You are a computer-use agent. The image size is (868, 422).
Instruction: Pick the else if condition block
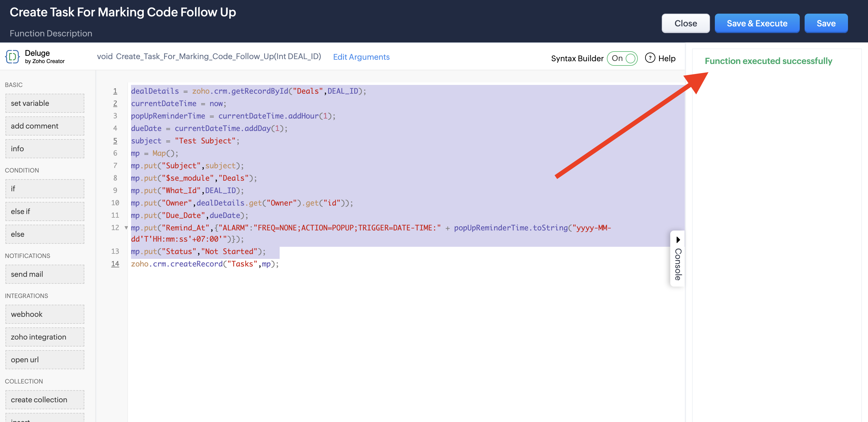coord(45,212)
